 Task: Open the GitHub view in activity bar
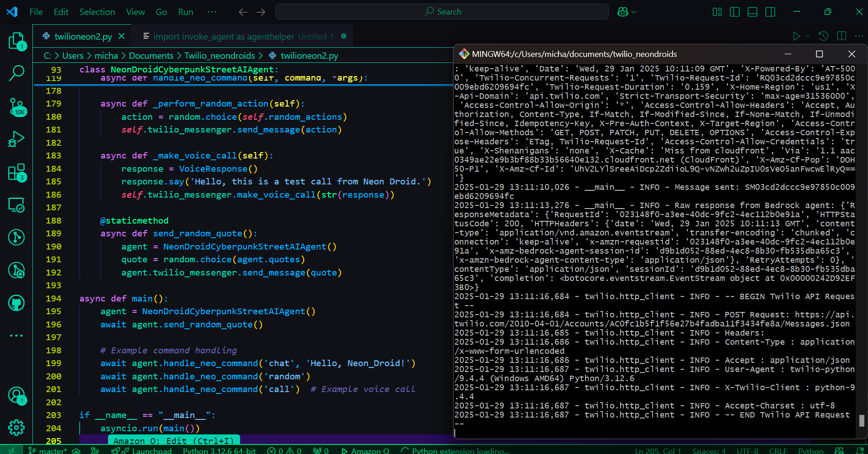coord(16,303)
